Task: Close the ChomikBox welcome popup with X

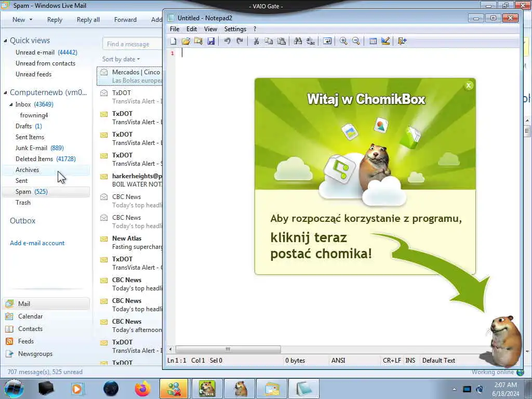Action: 469,86
